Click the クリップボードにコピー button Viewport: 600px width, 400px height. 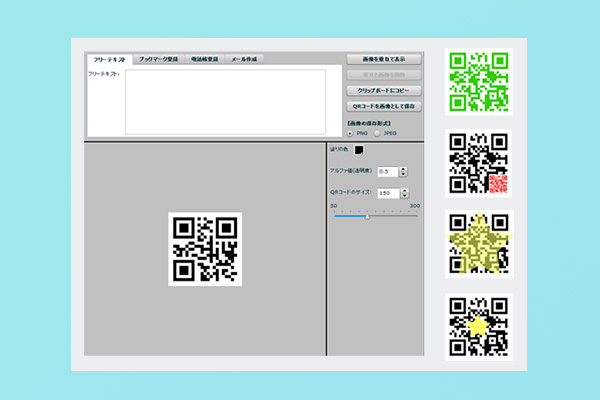(384, 90)
